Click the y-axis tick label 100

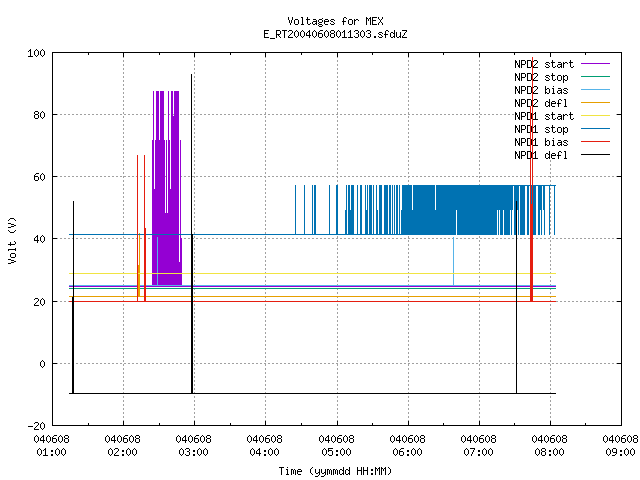[36, 53]
